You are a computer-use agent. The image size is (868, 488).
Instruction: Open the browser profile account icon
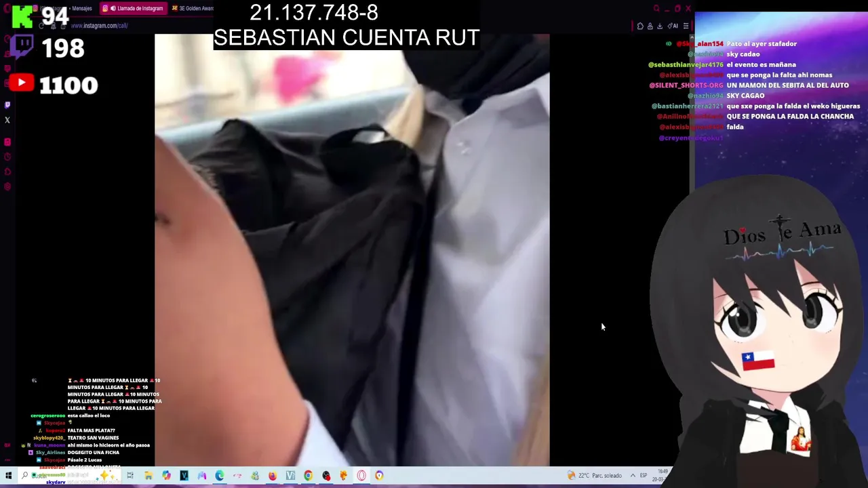tap(650, 26)
